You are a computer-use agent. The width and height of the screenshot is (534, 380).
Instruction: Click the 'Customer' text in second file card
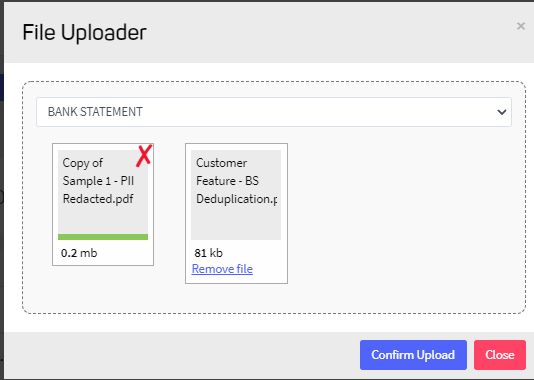(222, 163)
